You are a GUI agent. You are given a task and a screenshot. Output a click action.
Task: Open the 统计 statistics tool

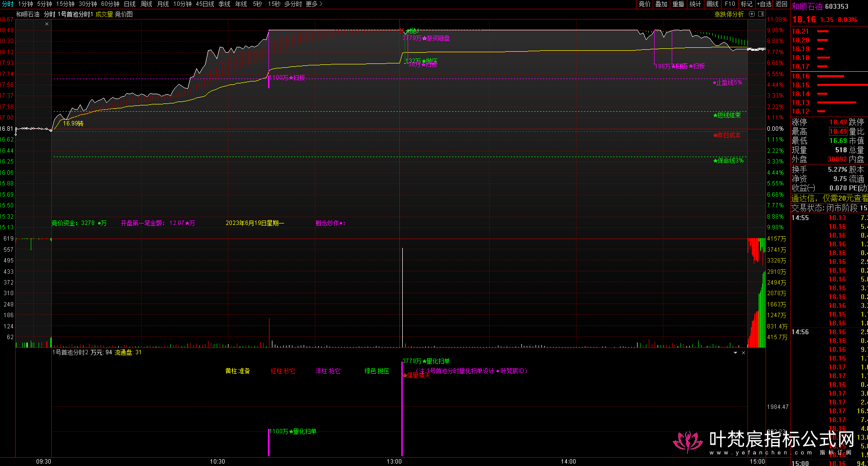695,4
